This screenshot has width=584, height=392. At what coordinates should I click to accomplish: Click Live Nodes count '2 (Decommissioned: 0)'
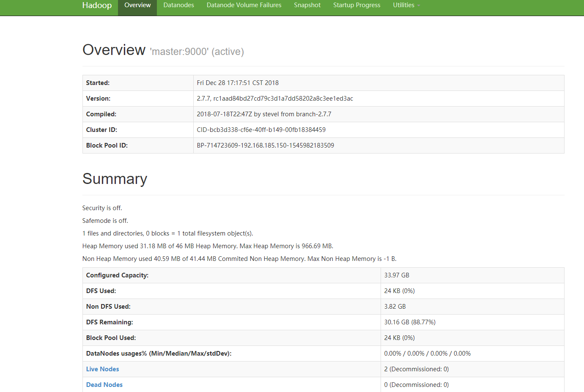(x=417, y=369)
